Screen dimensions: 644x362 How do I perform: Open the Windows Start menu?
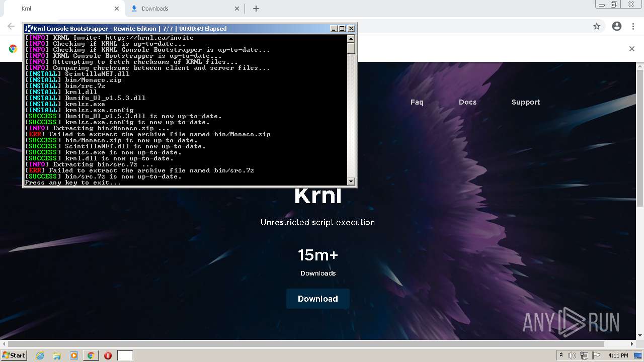[x=14, y=355]
